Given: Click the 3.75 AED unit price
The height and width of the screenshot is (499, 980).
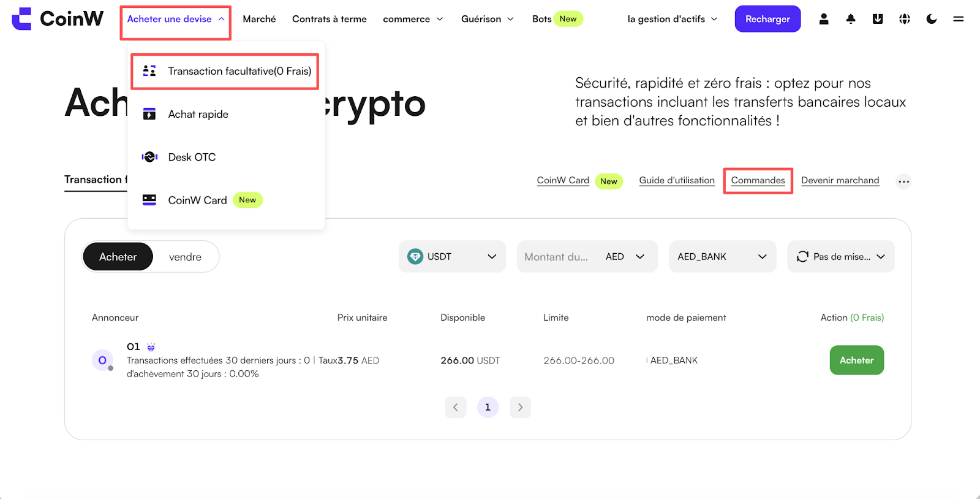Looking at the screenshot, I should click(358, 360).
